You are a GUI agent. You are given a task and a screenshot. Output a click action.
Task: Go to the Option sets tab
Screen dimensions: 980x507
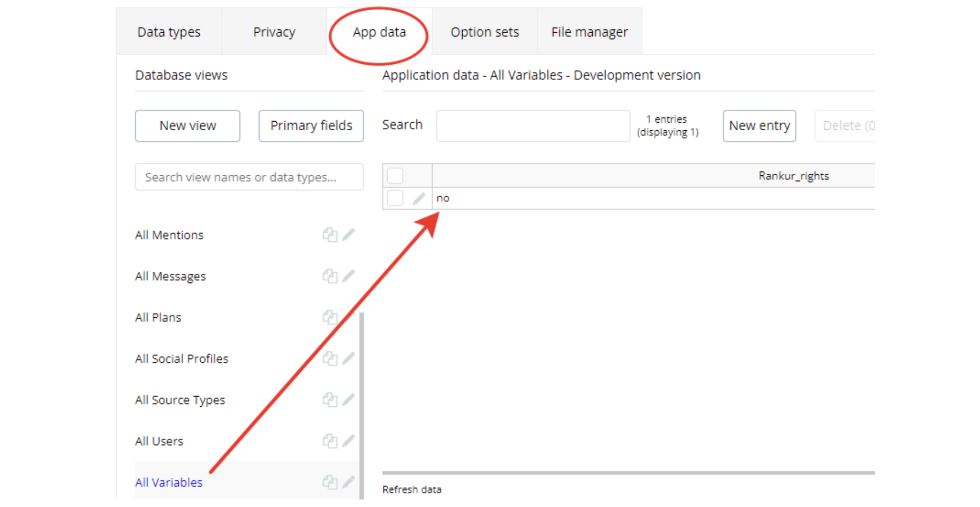[485, 32]
